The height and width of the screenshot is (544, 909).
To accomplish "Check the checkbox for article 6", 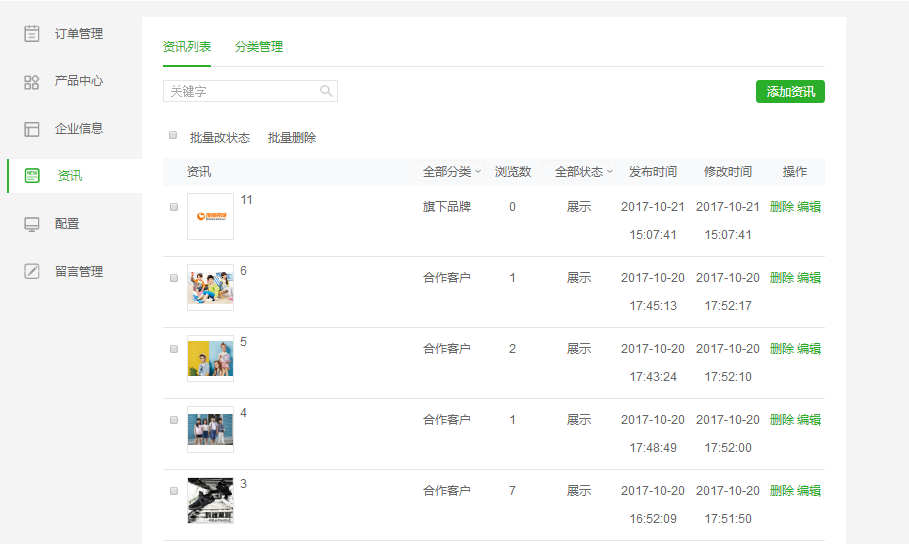I will (x=174, y=278).
